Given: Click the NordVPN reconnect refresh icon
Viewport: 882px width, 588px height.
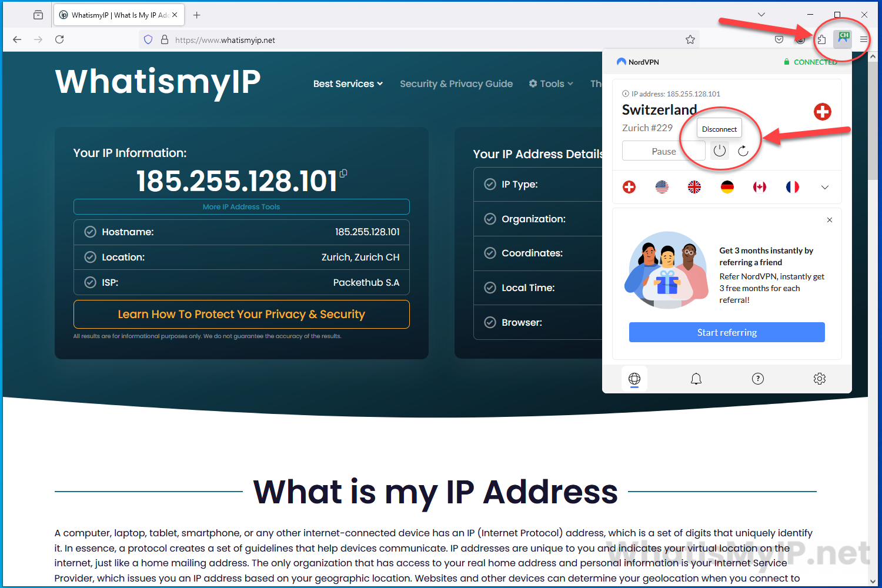Looking at the screenshot, I should tap(743, 151).
